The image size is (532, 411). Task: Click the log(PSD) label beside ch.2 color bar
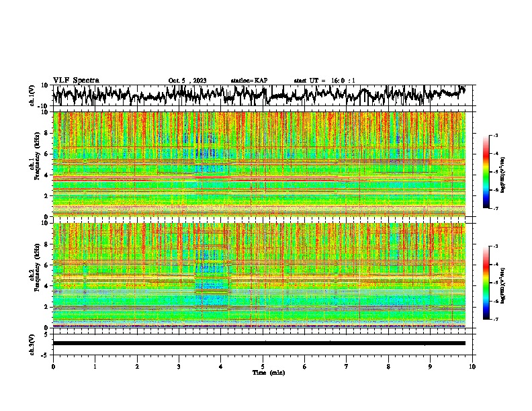[x=503, y=285]
